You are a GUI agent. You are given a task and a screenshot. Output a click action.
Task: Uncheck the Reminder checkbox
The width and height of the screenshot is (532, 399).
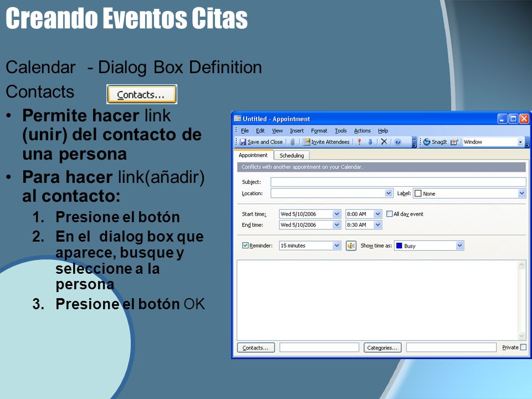coord(245,245)
